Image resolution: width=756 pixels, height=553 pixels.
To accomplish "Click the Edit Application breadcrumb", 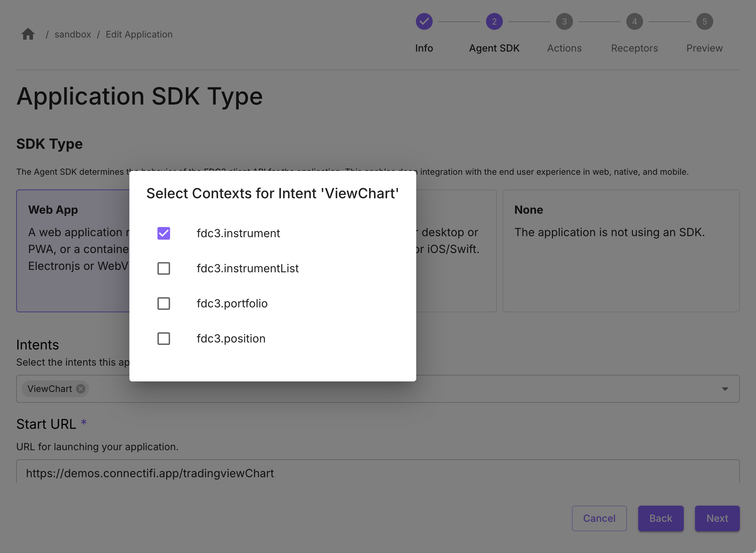I will [139, 34].
